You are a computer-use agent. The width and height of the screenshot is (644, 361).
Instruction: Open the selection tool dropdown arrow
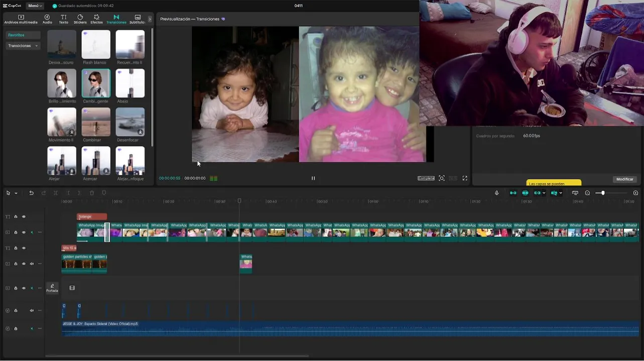tap(16, 193)
